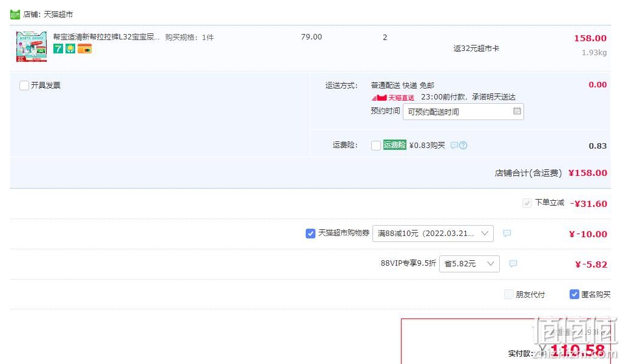Uncheck the 匿名购买 anonymous purchase checkbox
Image resolution: width=623 pixels, height=364 pixels.
click(574, 294)
